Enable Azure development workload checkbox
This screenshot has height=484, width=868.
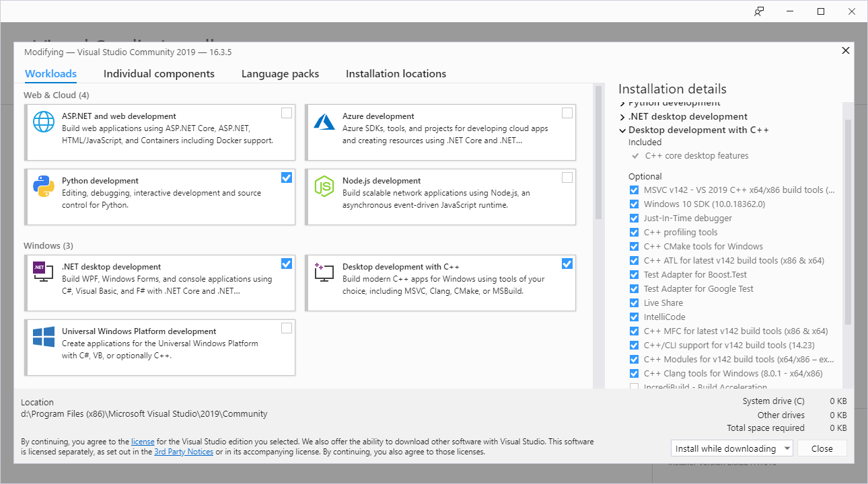tap(567, 113)
